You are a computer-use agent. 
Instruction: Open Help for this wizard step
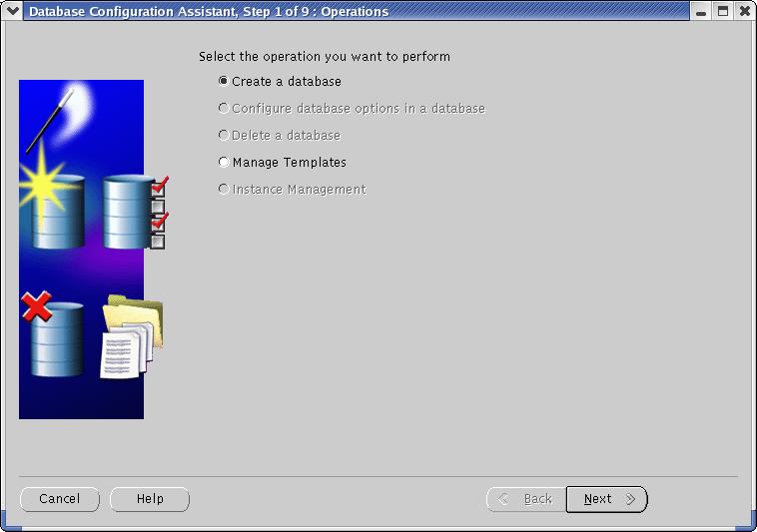click(x=150, y=499)
